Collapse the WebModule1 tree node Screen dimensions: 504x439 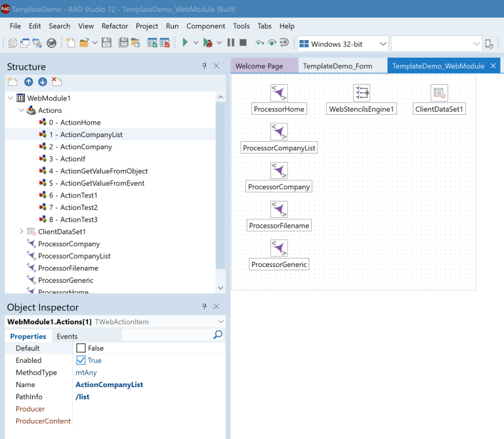(x=10, y=98)
